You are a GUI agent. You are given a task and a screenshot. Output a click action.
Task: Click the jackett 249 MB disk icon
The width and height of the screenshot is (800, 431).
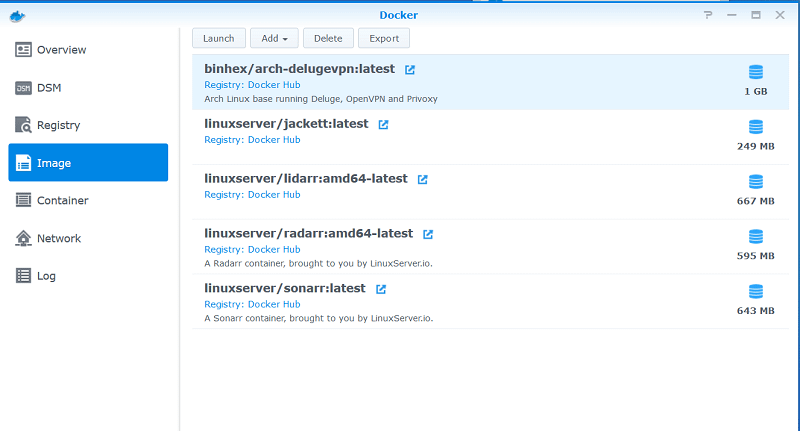(756, 126)
